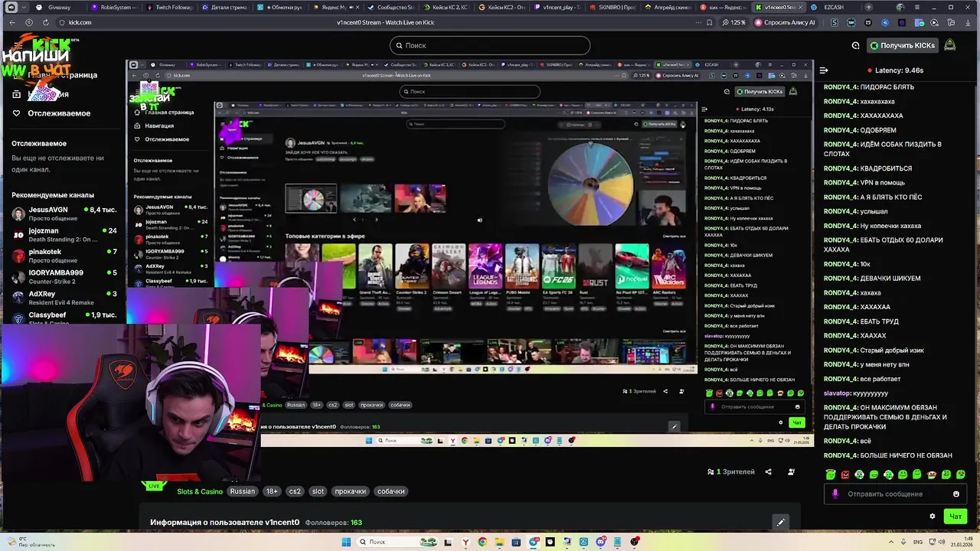This screenshot has height=551, width=980.
Task: Open chat settings gear icon
Action: click(932, 516)
